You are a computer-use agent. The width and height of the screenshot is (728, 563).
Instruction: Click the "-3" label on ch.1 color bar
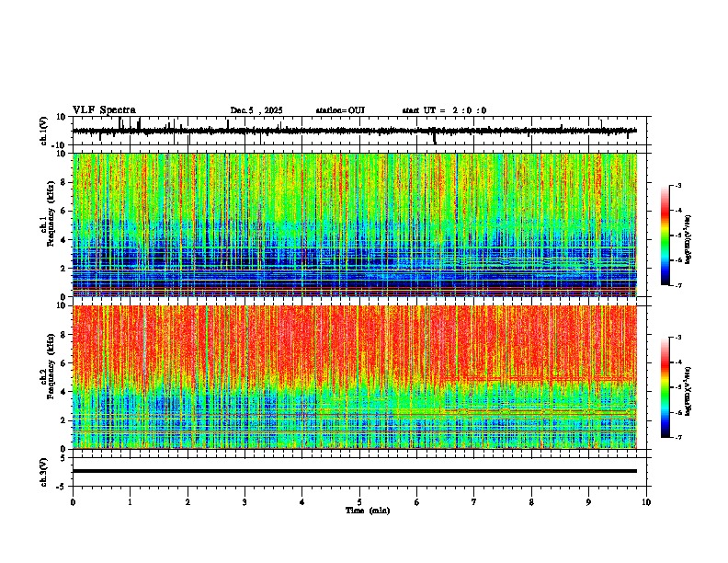pos(677,185)
